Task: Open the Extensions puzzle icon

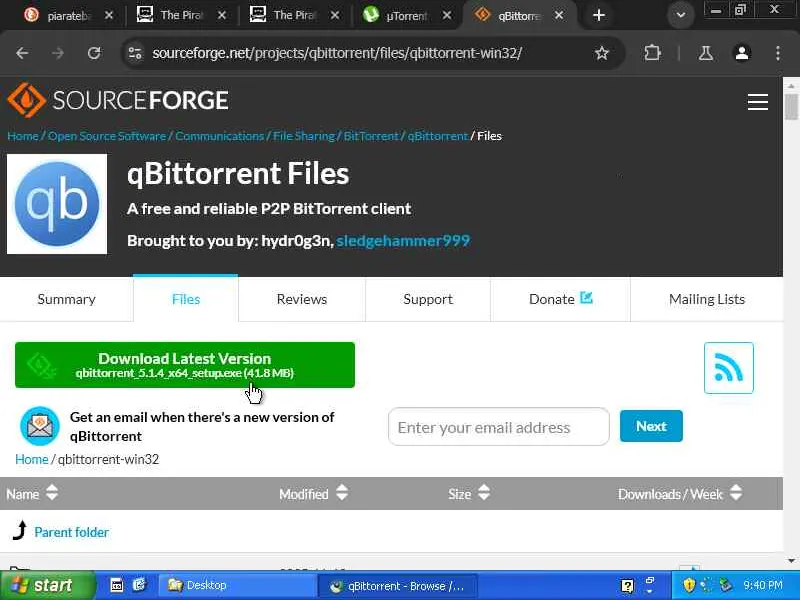Action: click(x=652, y=53)
